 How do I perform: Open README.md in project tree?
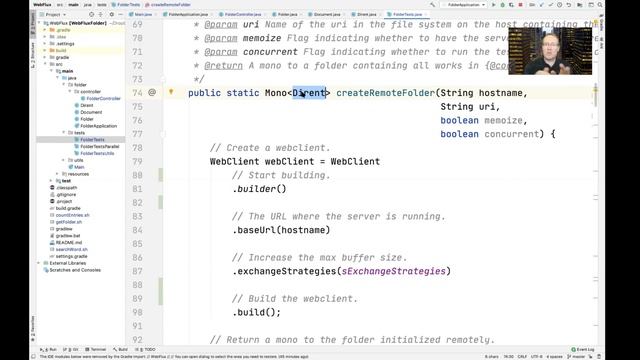[x=69, y=242]
